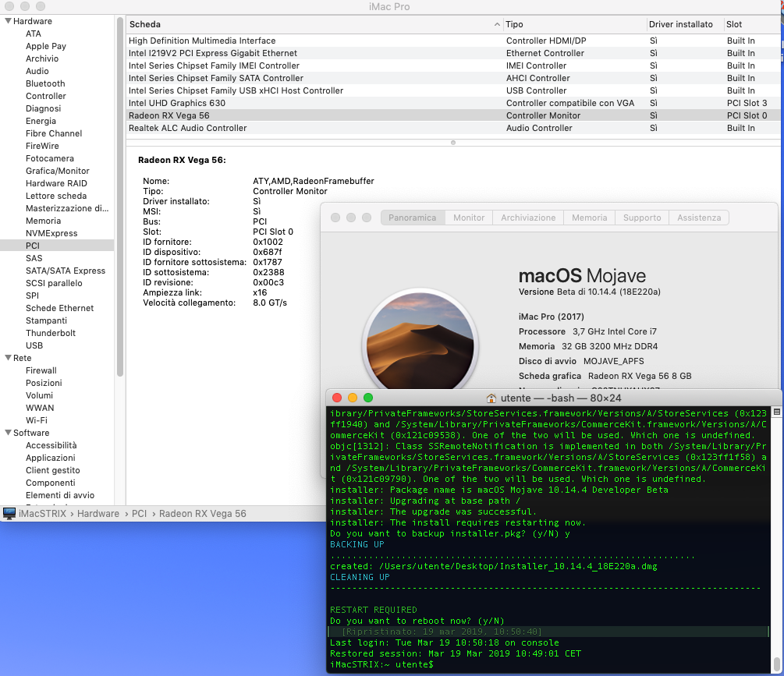This screenshot has width=784, height=676.
Task: Select Schede Ethernet in sidebar
Action: tap(59, 308)
